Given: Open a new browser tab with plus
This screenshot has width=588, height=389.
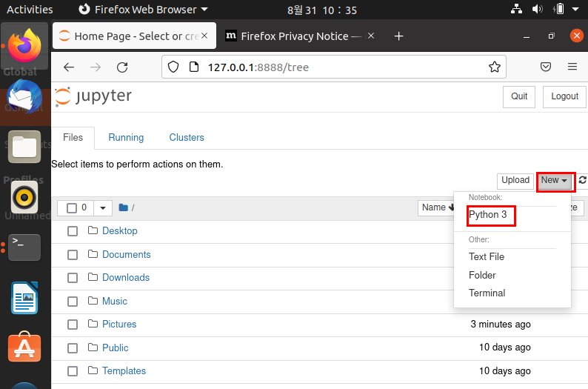Looking at the screenshot, I should 398,36.
